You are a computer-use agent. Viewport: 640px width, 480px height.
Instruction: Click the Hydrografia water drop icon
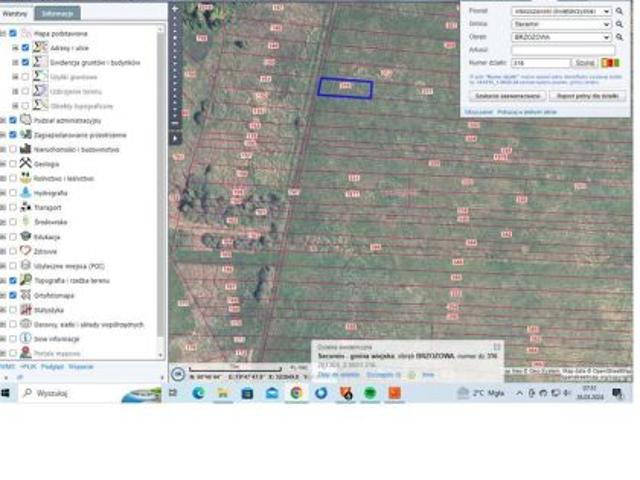25,192
